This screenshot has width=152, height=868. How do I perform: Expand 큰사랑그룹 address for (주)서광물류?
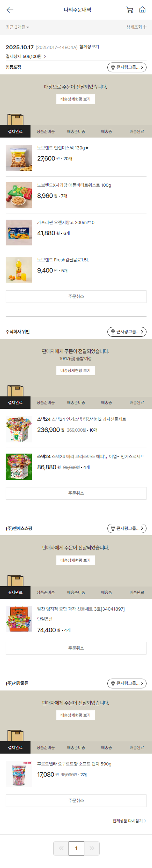(x=127, y=683)
